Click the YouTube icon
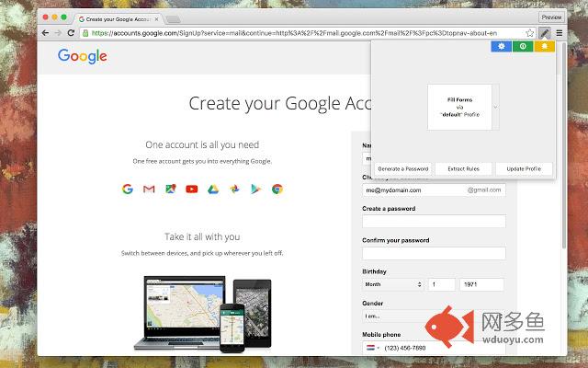Image resolution: width=588 pixels, height=368 pixels. pyautogui.click(x=191, y=190)
